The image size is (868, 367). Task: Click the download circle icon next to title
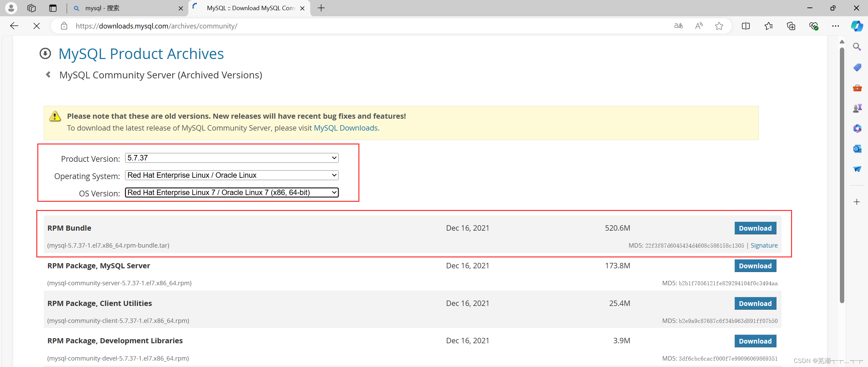[45, 54]
